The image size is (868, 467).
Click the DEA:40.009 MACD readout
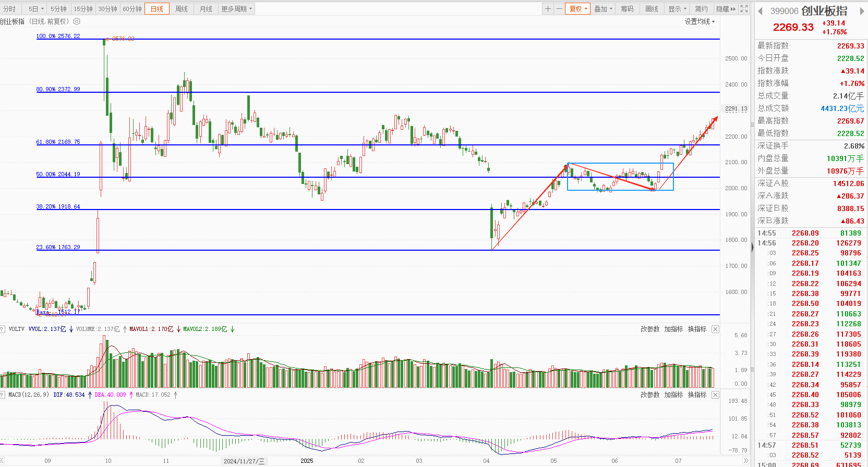tap(110, 395)
